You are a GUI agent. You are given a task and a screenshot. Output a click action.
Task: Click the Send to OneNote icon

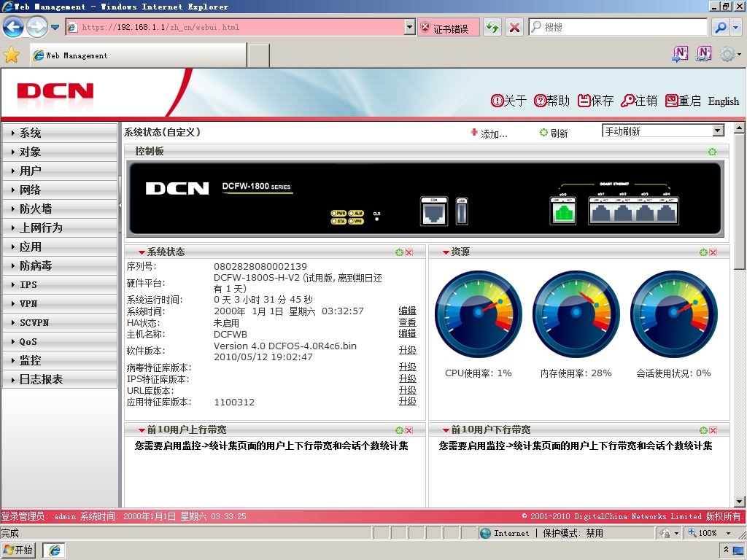[x=680, y=54]
